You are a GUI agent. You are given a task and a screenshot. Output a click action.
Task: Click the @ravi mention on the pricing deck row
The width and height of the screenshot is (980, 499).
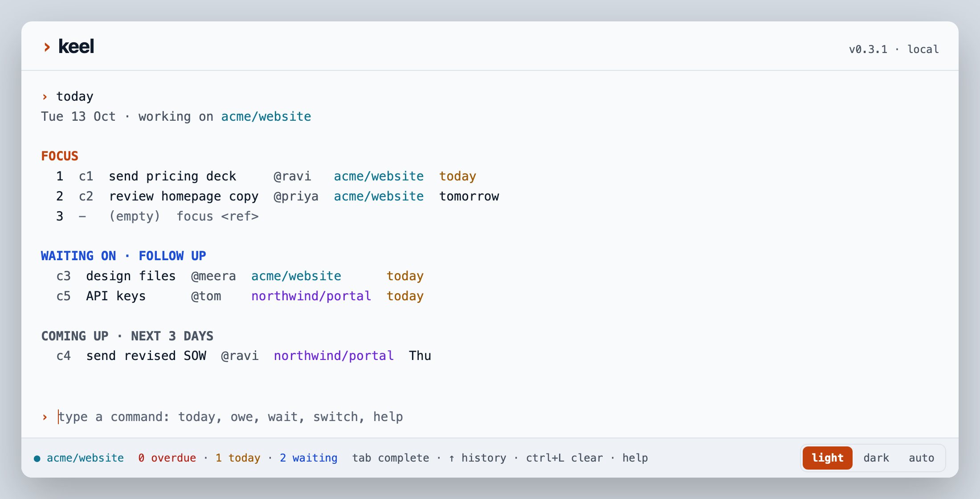292,176
